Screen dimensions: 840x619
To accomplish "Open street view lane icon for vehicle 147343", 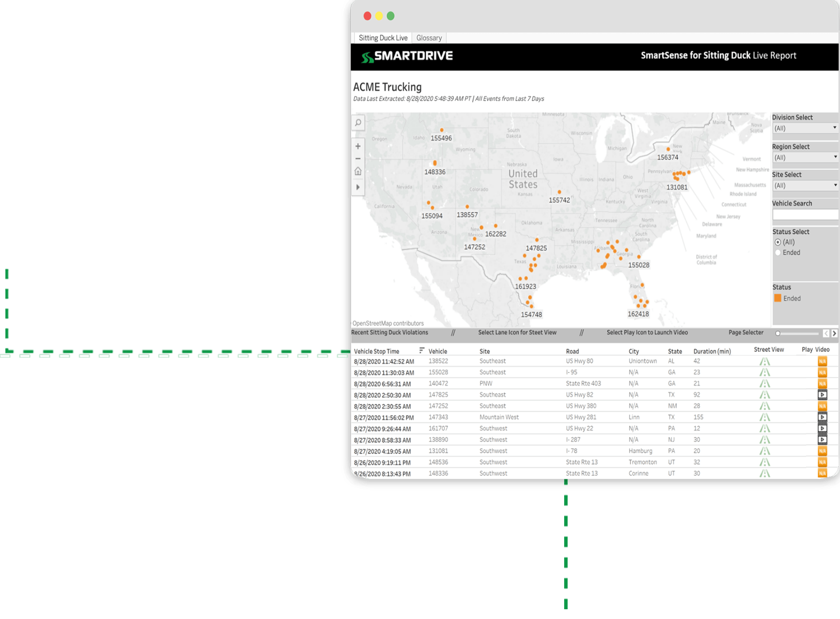I will click(x=764, y=418).
